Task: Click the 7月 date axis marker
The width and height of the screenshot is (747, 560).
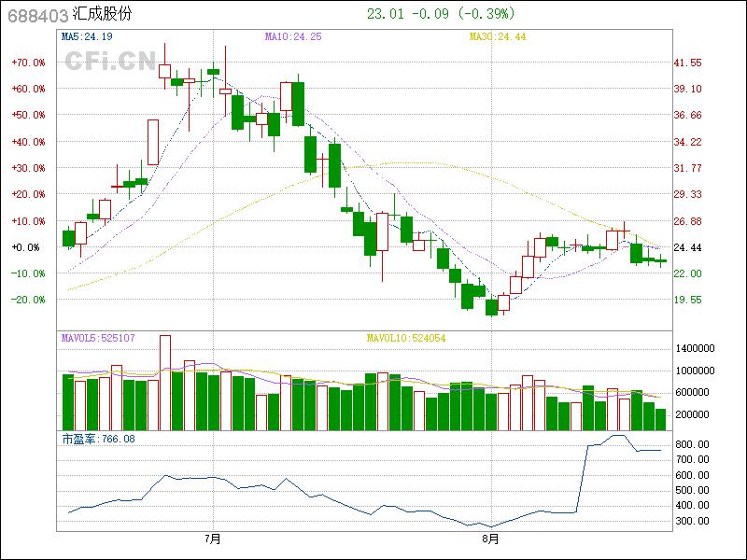Action: pos(213,539)
